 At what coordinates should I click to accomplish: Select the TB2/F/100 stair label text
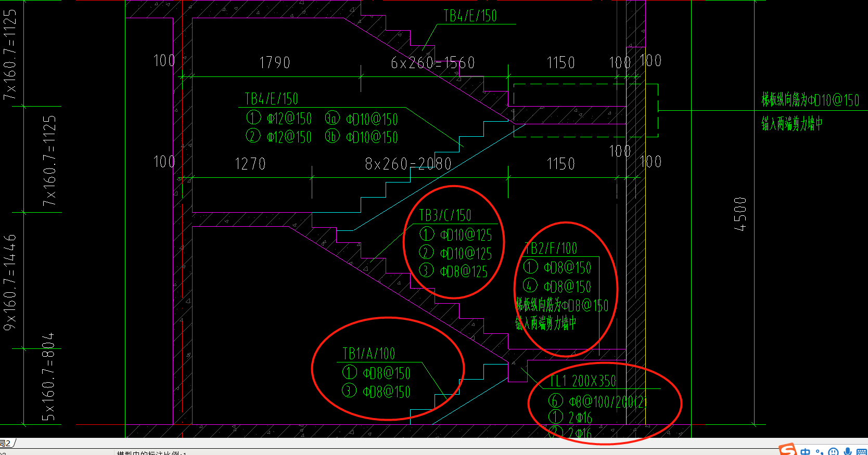(x=551, y=248)
